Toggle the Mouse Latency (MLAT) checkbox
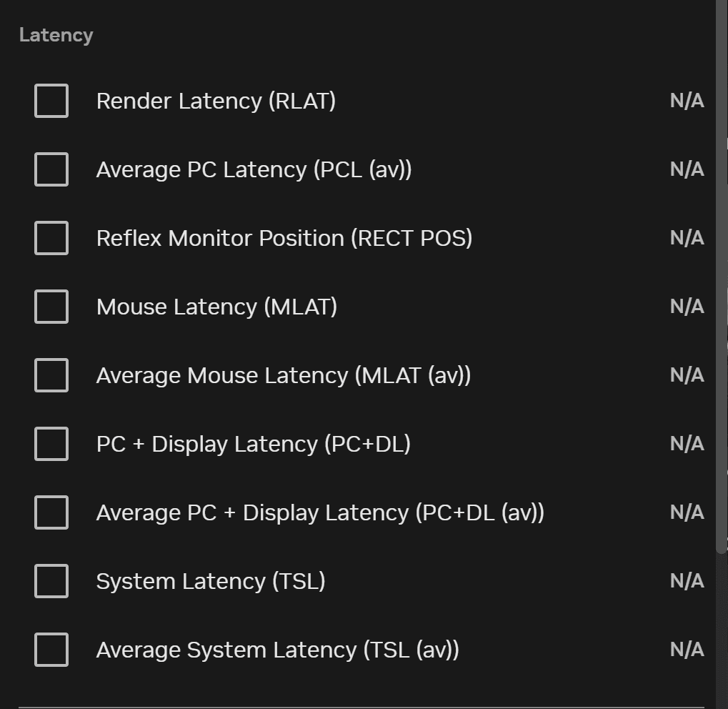Image resolution: width=728 pixels, height=709 pixels. tap(51, 307)
